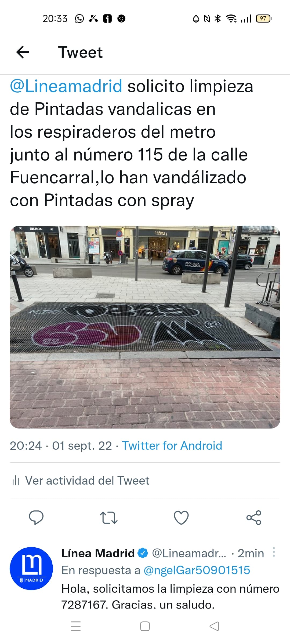Go back using the arrow next to Tweet

[23, 52]
